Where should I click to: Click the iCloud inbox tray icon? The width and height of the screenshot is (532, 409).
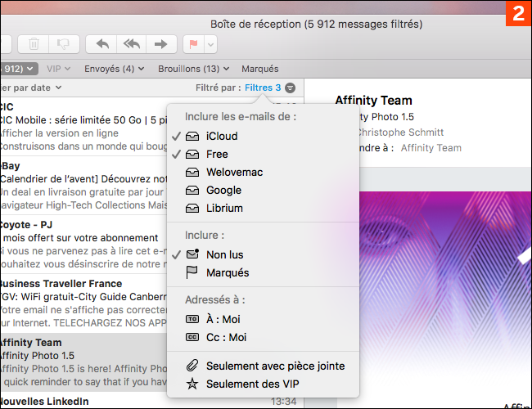coord(192,137)
